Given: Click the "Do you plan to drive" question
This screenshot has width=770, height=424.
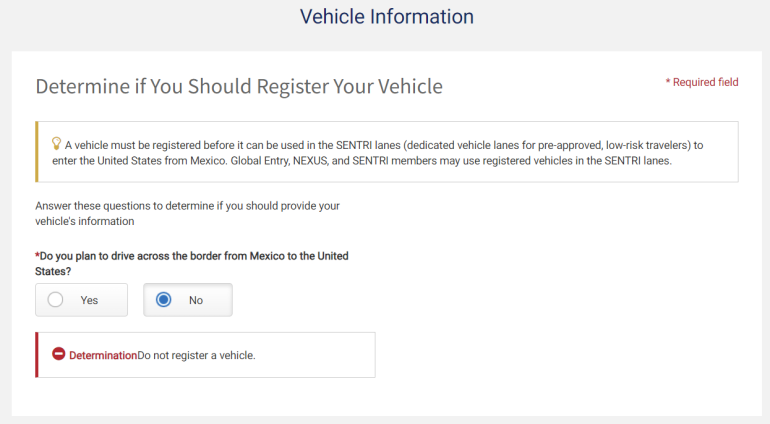Looking at the screenshot, I should [194, 256].
